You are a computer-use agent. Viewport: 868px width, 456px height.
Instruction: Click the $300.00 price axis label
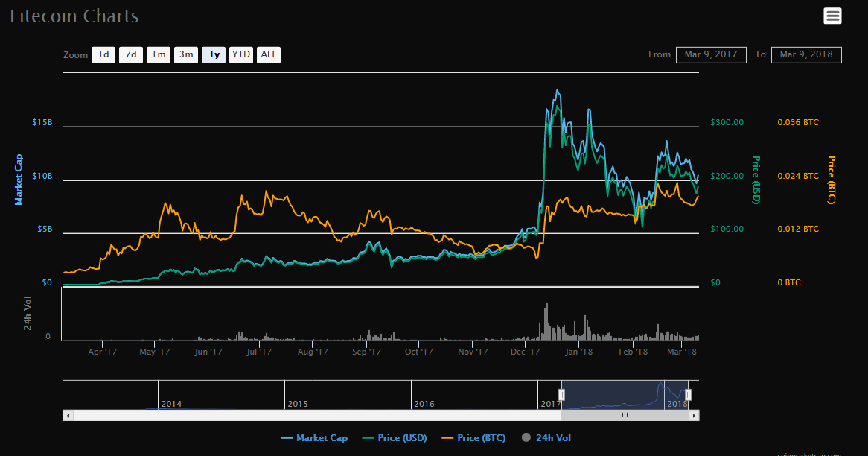pyautogui.click(x=727, y=122)
